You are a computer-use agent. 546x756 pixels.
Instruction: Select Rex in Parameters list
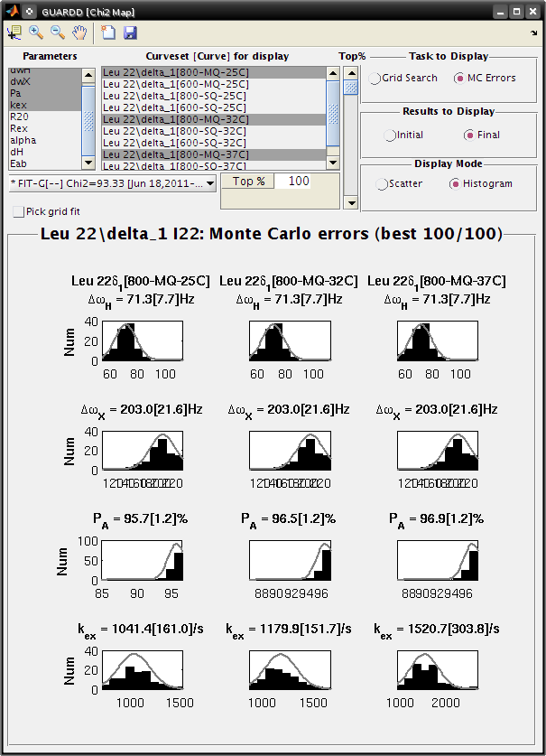[x=45, y=128]
